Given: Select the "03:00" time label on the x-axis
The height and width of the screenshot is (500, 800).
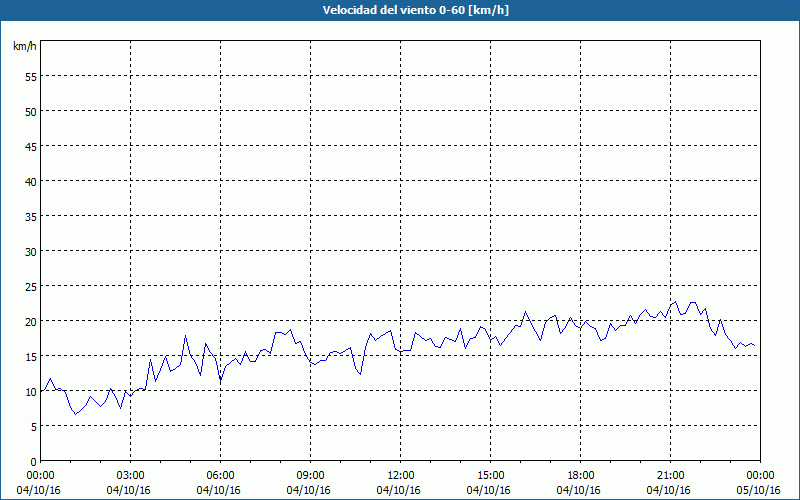Looking at the screenshot, I should pyautogui.click(x=131, y=476).
